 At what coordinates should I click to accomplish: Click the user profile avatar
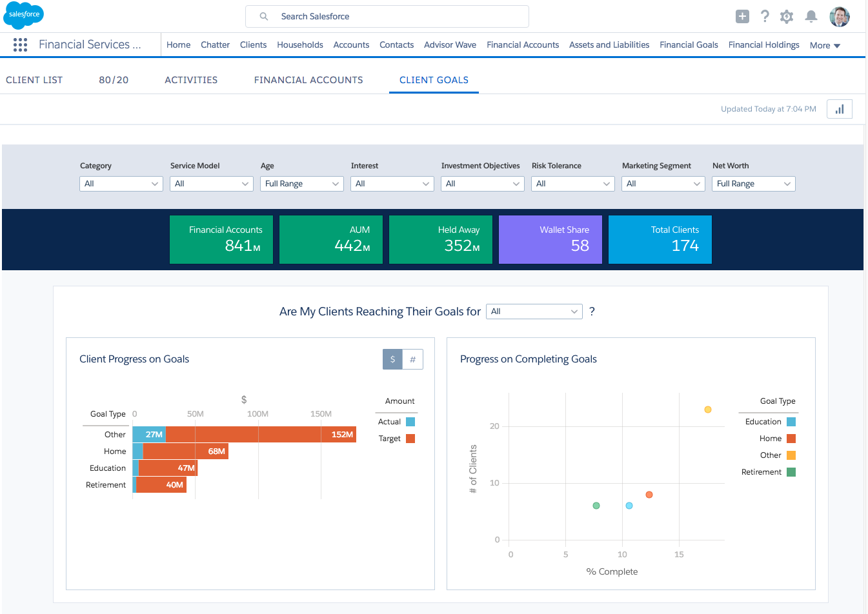coord(839,17)
